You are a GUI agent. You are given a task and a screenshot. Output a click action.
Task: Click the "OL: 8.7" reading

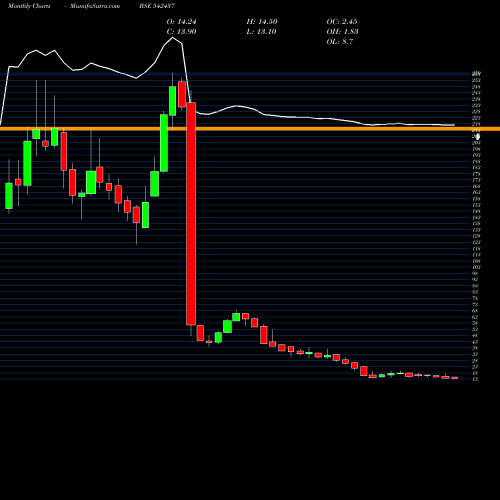340,42
